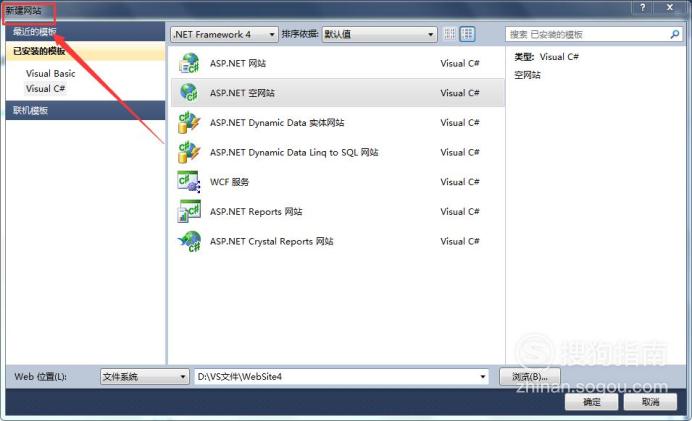Click ASP.NET Dynamic Data 实体网站 name

pos(277,122)
